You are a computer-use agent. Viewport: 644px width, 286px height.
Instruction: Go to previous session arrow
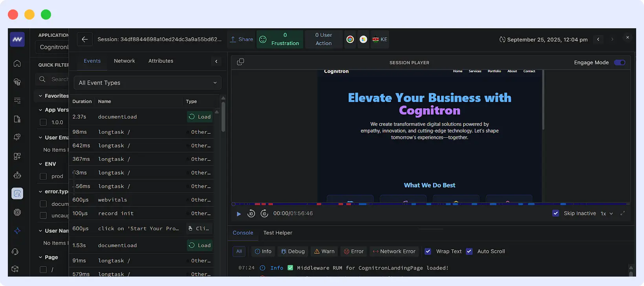click(x=598, y=39)
